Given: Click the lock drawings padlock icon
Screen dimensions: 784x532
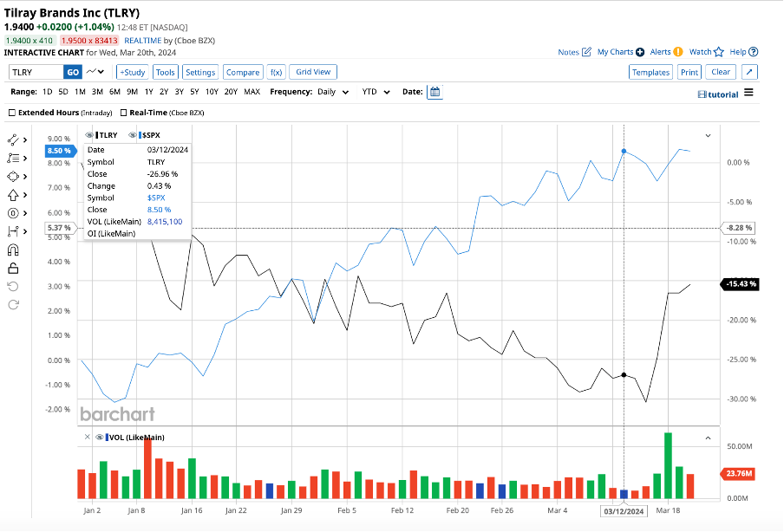Looking at the screenshot, I should (13, 268).
